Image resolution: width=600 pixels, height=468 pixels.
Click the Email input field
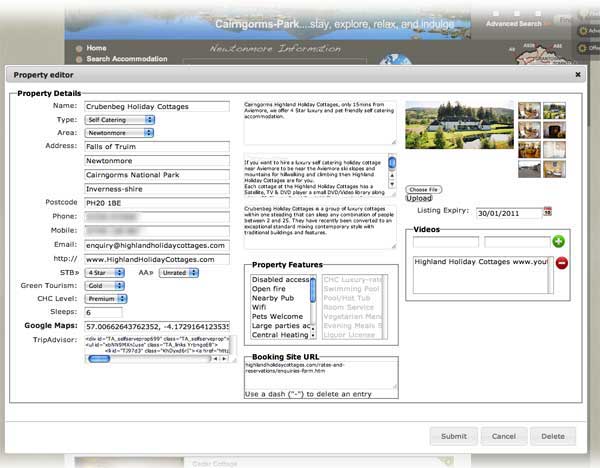click(157, 245)
